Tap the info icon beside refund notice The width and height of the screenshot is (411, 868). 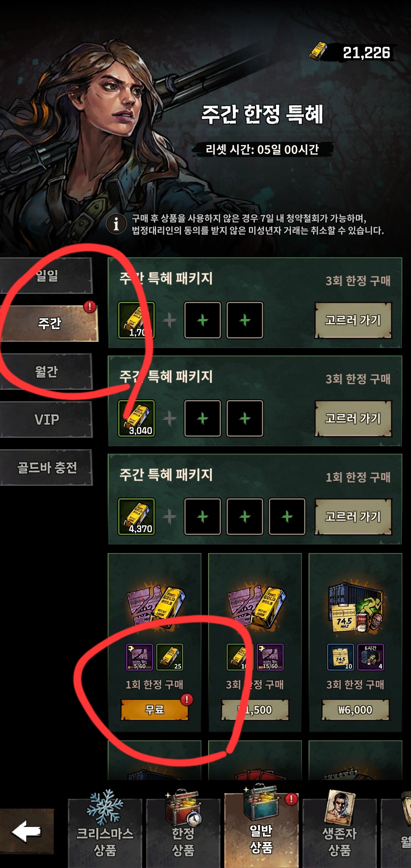click(116, 224)
